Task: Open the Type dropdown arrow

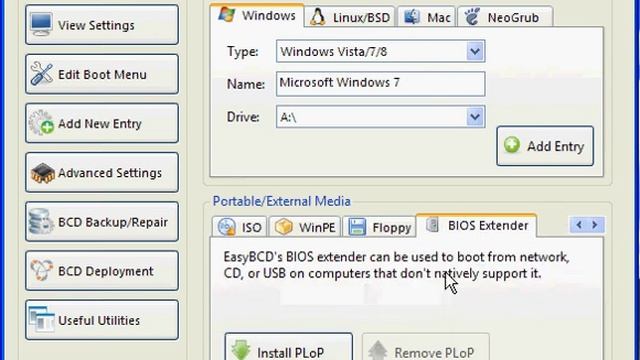Action: coord(475,51)
